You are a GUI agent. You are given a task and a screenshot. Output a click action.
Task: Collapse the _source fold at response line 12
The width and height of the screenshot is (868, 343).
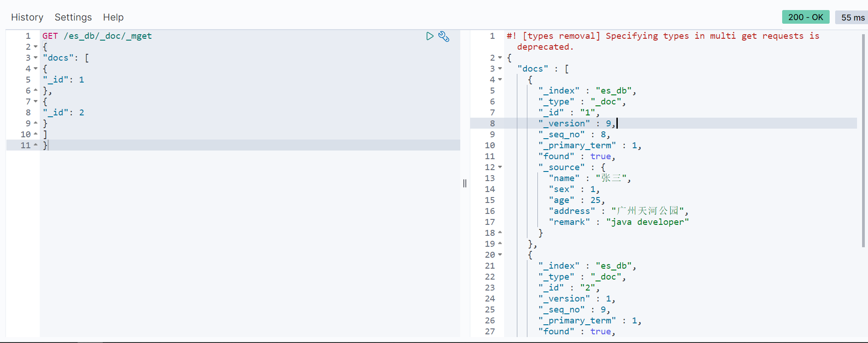[500, 167]
